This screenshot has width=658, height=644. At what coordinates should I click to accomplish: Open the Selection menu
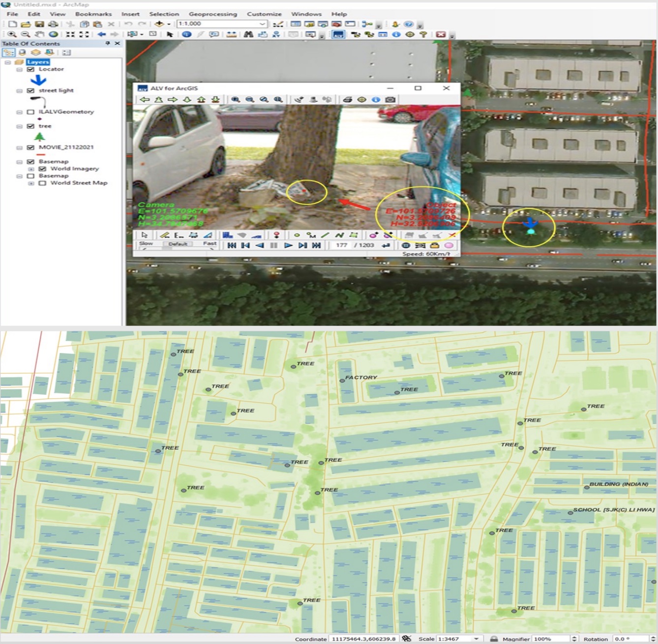[x=164, y=14]
